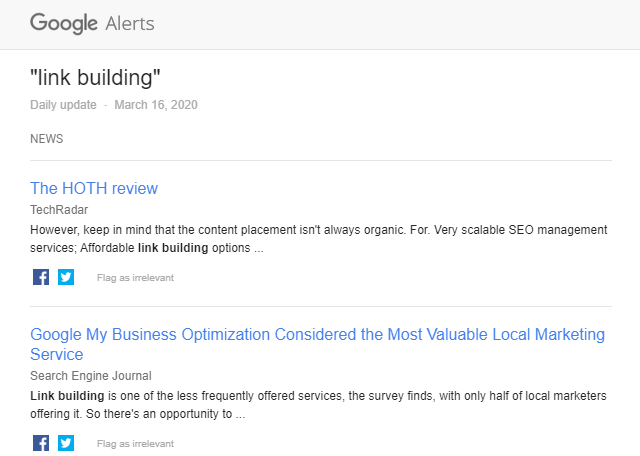Open The HOTH review article
This screenshot has width=640, height=456.
(x=94, y=188)
